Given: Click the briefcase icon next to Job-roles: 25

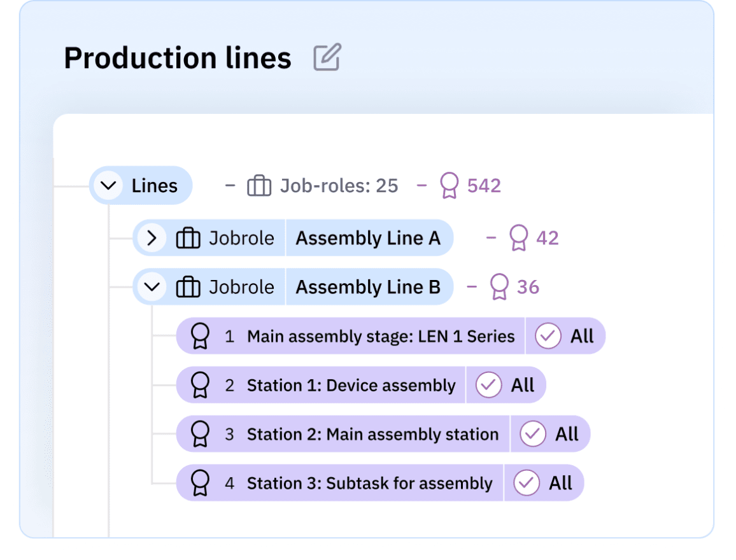Looking at the screenshot, I should pos(259,186).
